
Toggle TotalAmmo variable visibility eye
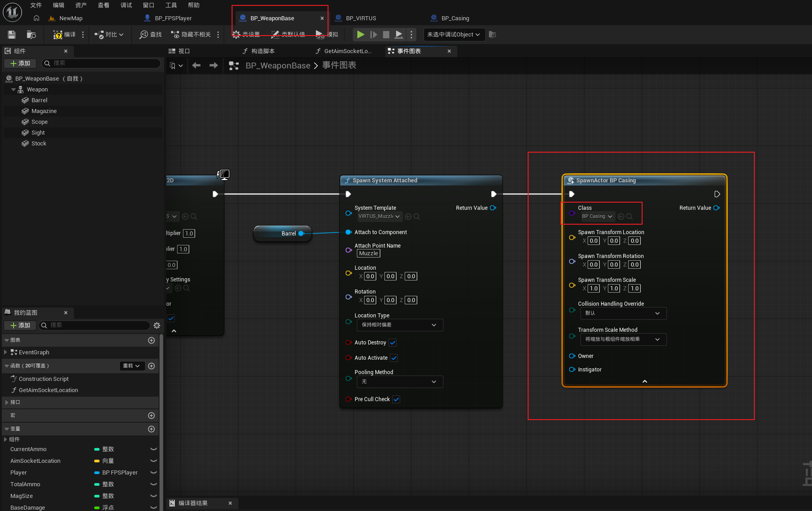point(154,484)
